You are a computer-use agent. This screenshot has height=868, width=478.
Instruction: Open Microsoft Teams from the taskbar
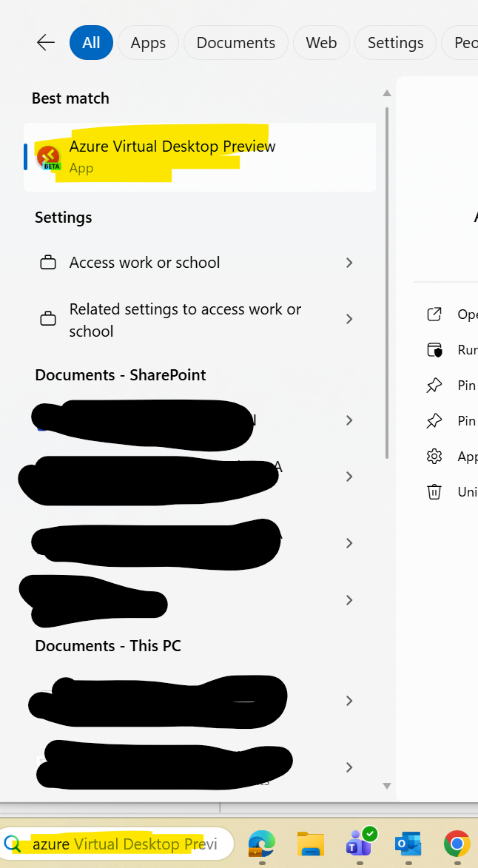[x=360, y=843]
